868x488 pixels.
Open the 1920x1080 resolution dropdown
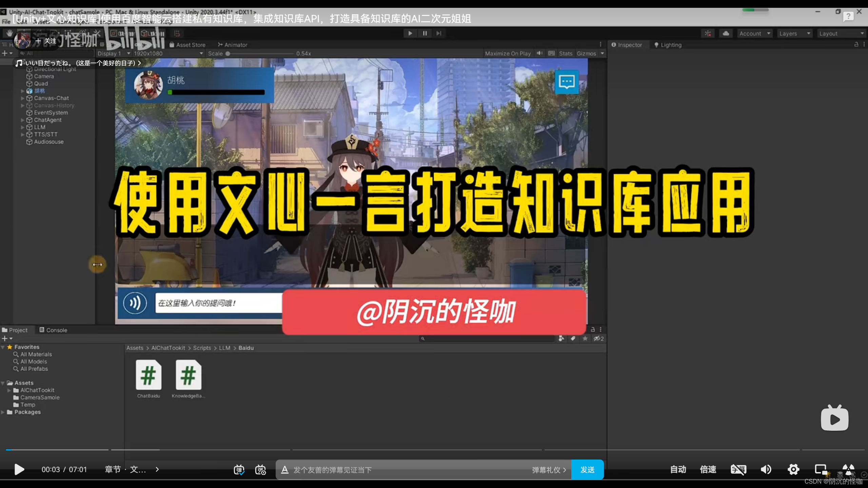click(168, 54)
